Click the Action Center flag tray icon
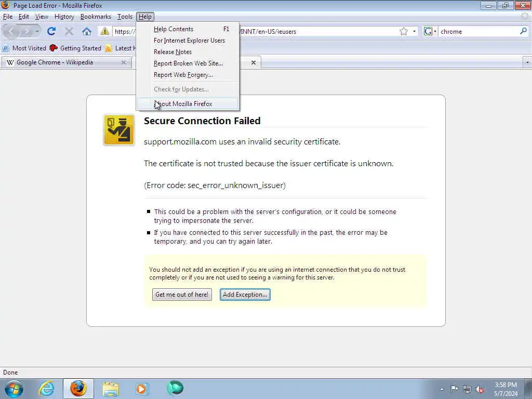Viewport: 532px width, 399px height. (x=454, y=389)
